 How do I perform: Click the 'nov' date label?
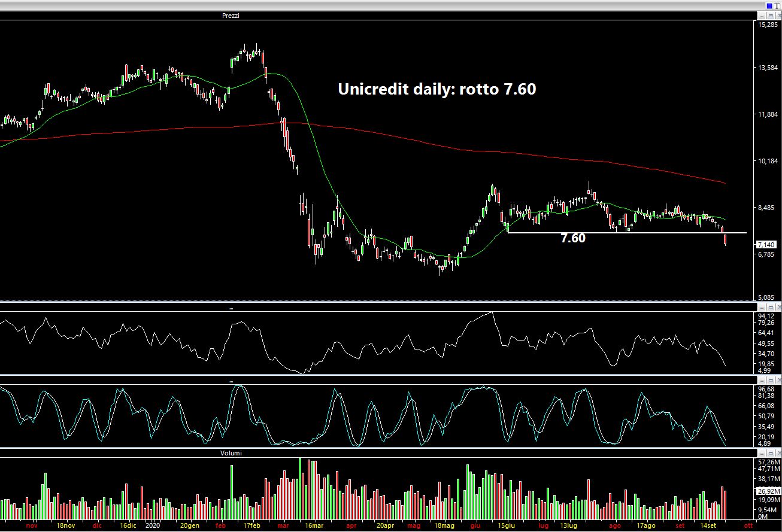click(x=32, y=525)
